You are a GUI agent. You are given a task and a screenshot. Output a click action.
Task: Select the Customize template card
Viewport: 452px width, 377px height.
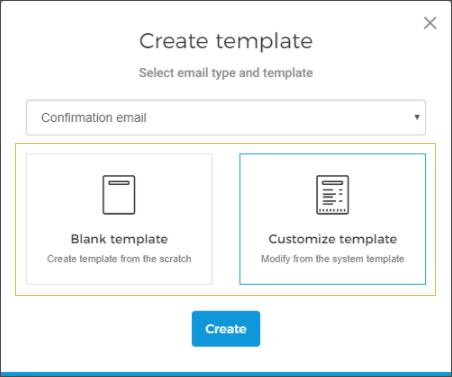pos(333,219)
